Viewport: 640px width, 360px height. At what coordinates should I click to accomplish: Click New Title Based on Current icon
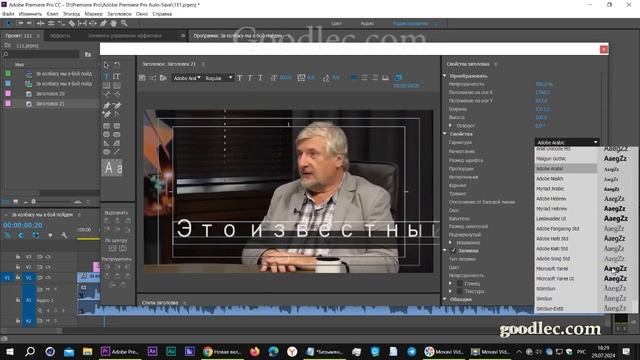pyautogui.click(x=142, y=78)
